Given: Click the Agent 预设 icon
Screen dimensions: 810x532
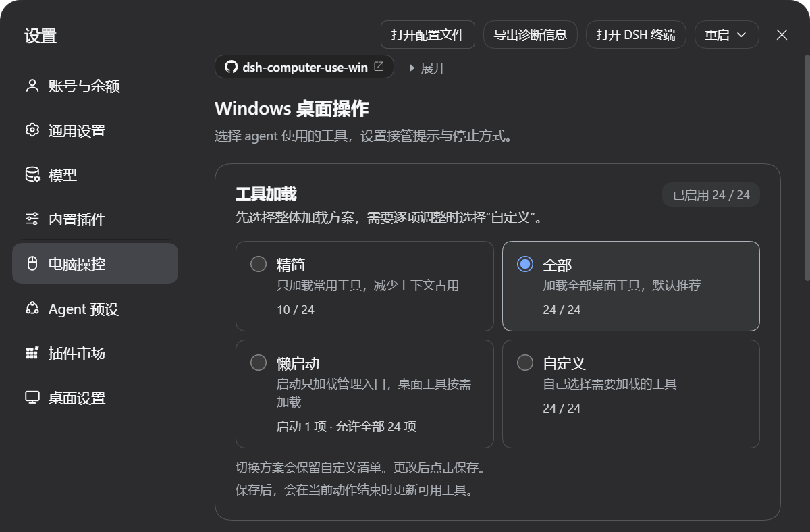Looking at the screenshot, I should tap(32, 309).
